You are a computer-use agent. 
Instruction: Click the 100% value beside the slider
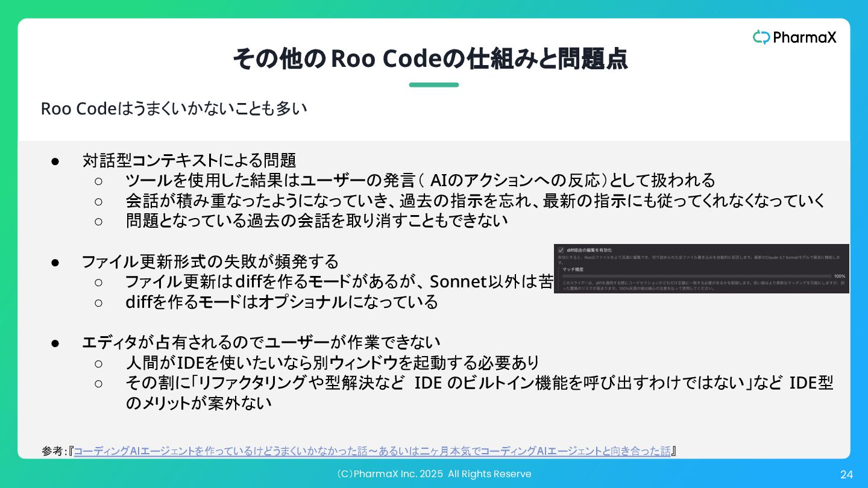[840, 276]
